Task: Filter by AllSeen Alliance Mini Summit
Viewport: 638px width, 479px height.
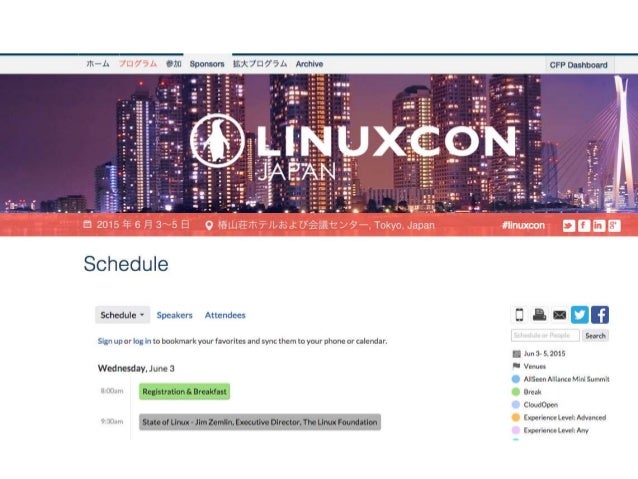Action: (x=566, y=379)
